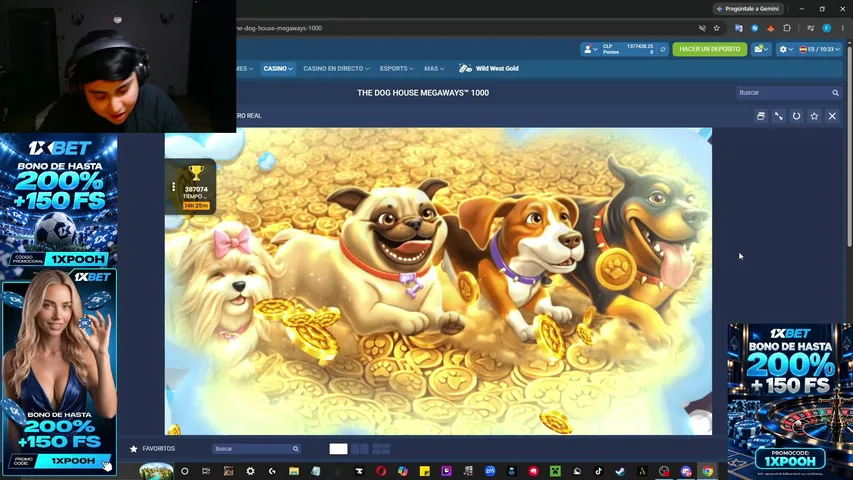The image size is (853, 480).
Task: Open Chrome extensions puzzle icon
Action: (787, 28)
